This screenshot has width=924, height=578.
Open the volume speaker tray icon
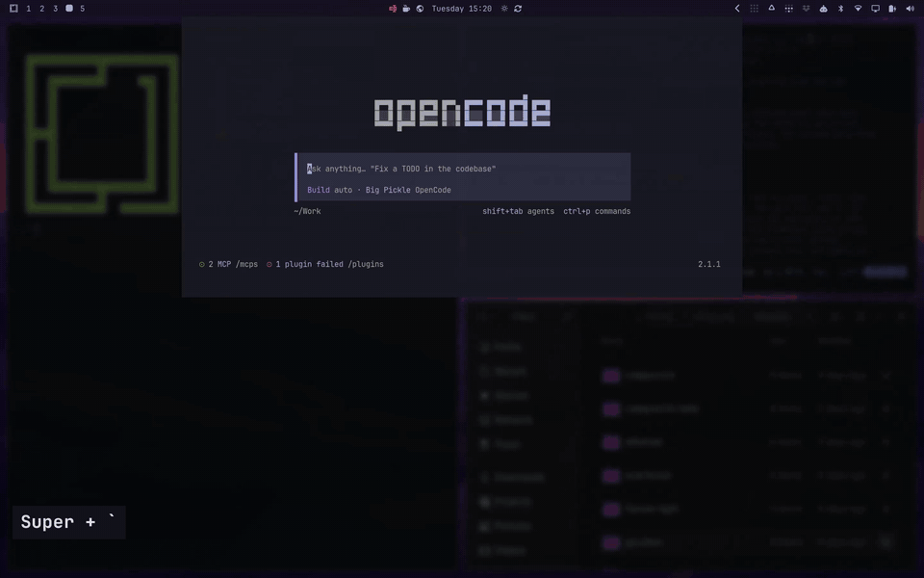(910, 9)
